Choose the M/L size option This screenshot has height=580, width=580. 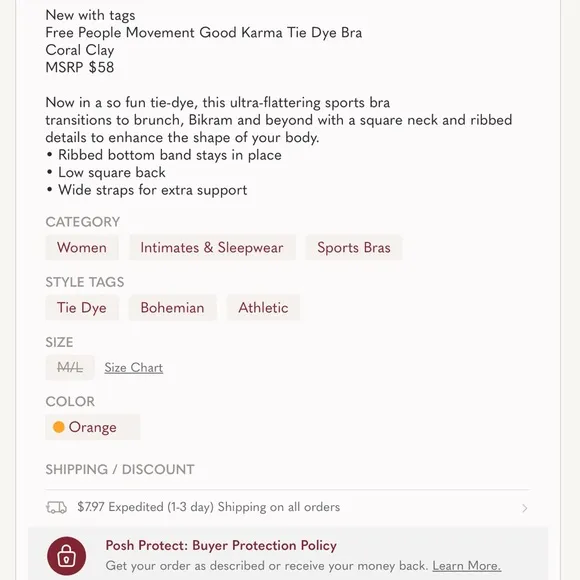70,368
